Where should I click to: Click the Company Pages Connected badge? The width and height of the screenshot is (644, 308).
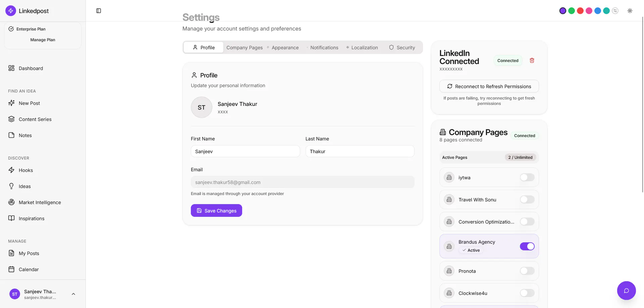525,135
